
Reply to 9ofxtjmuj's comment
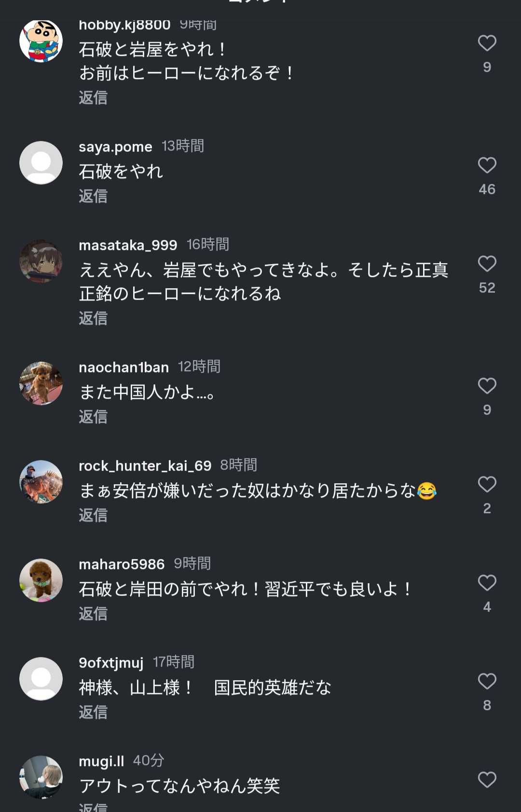(93, 713)
